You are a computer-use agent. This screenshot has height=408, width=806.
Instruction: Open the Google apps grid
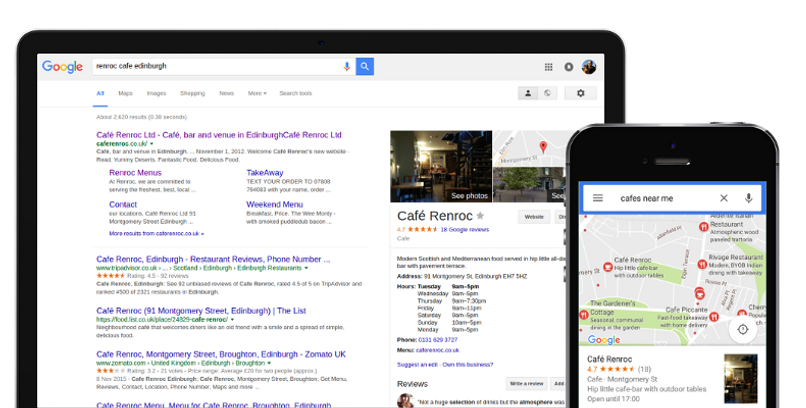(x=548, y=67)
